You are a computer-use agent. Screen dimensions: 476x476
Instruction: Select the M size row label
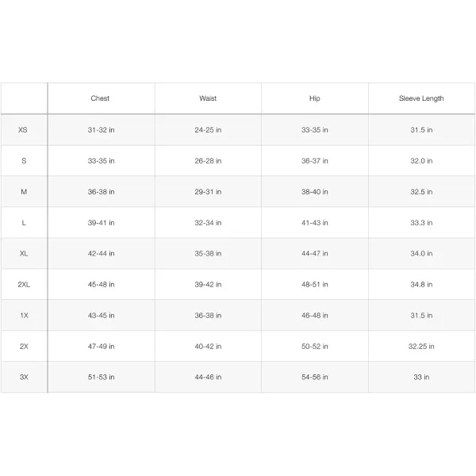pos(24,192)
